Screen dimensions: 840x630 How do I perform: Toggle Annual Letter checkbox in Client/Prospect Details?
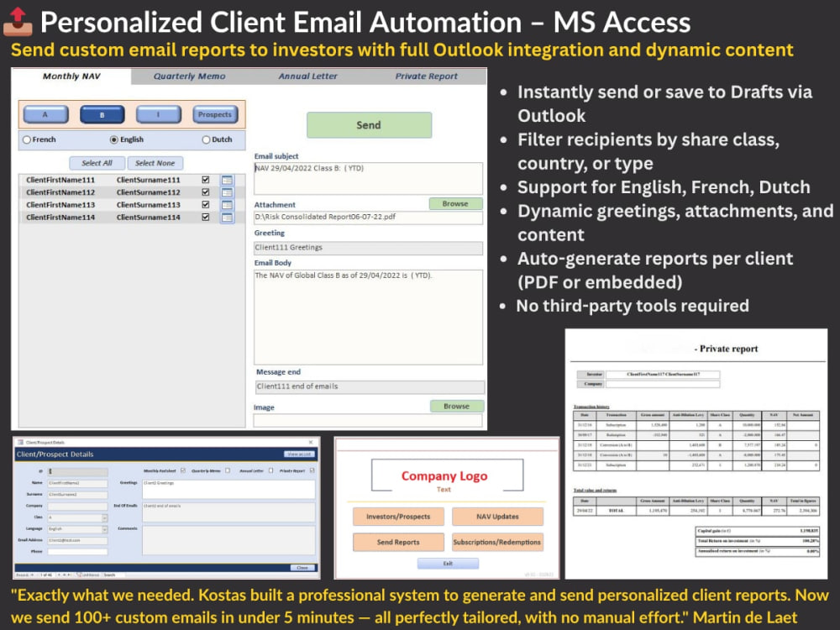tap(271, 471)
